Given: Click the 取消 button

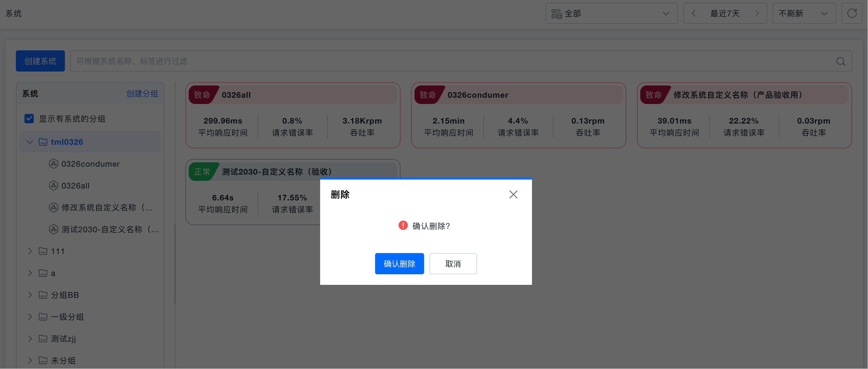Looking at the screenshot, I should [453, 263].
